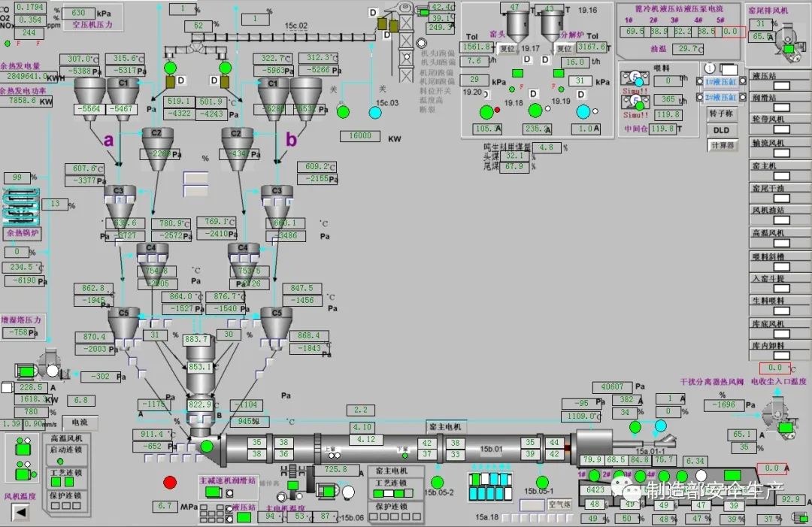This screenshot has width=812, height=527.
Task: Click the green motor circle labeled 15b.05-2
Action: 438,482
